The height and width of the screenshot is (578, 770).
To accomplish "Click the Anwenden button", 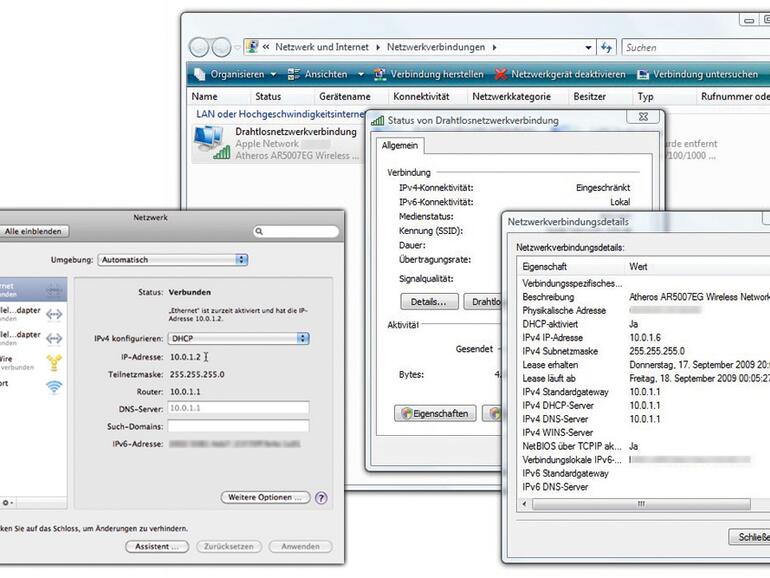I will (300, 547).
